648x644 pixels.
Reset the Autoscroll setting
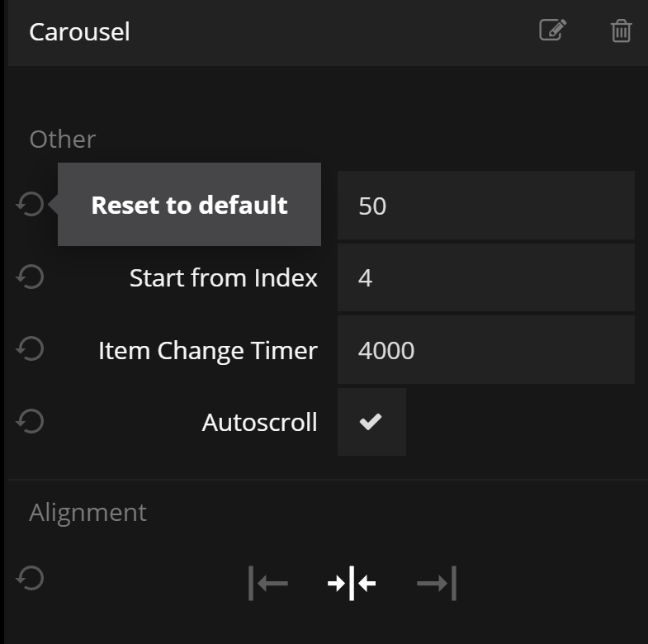(31, 421)
